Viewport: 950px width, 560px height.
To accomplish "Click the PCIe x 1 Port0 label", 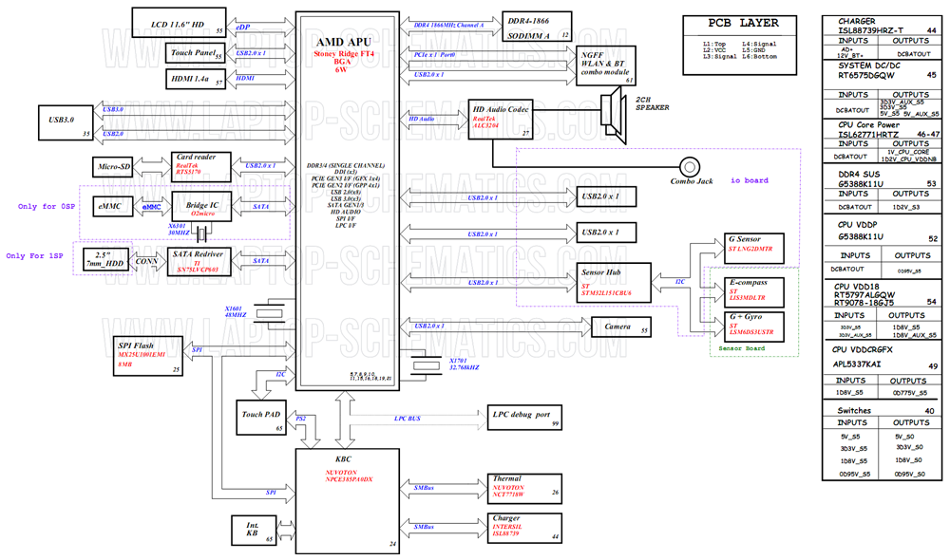I will [x=434, y=55].
